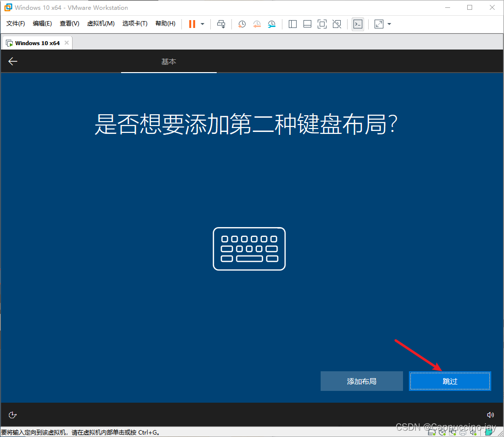Expand the stretch display dropdown arrow
Viewport: 504px width, 437px height.
click(x=389, y=24)
